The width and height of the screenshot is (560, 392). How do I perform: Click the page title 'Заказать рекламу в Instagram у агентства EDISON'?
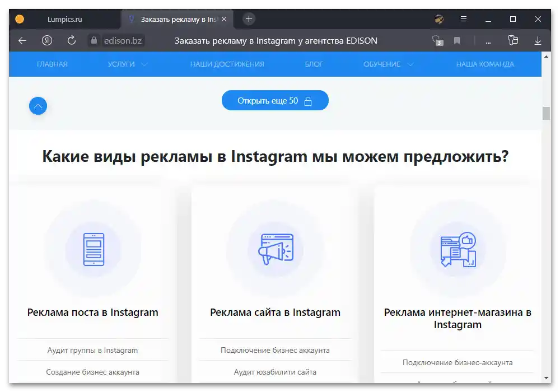pyautogui.click(x=276, y=41)
